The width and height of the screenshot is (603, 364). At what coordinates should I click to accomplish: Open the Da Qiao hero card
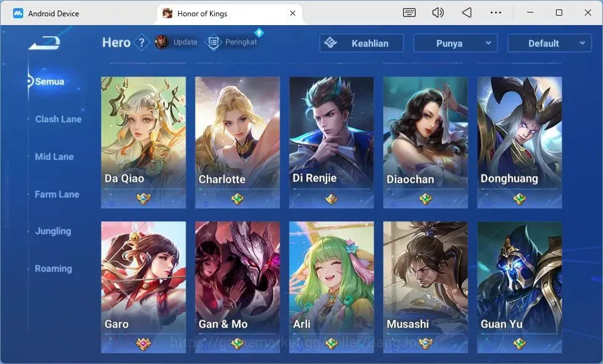144,142
